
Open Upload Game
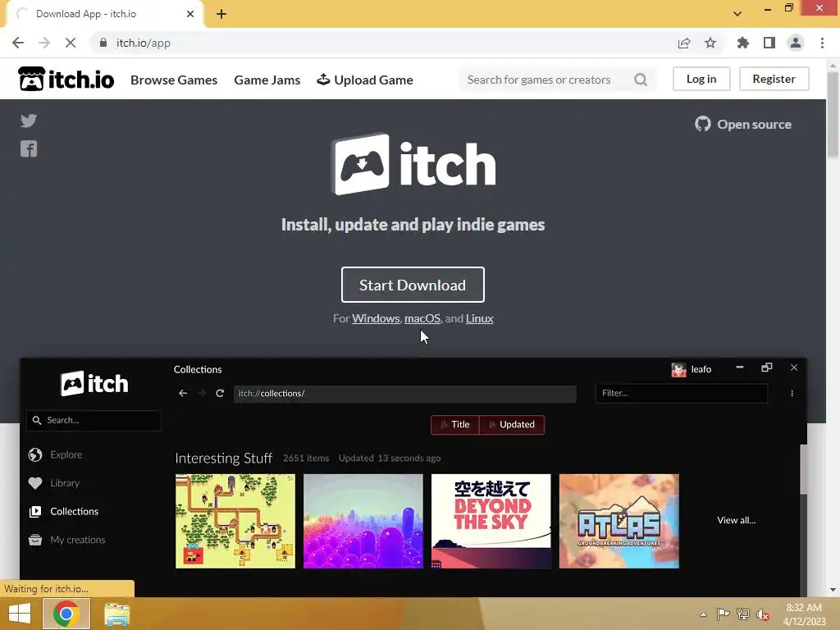365,80
